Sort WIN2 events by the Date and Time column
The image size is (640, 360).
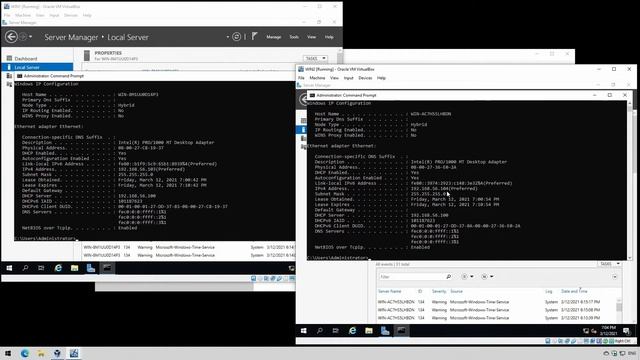point(574,291)
